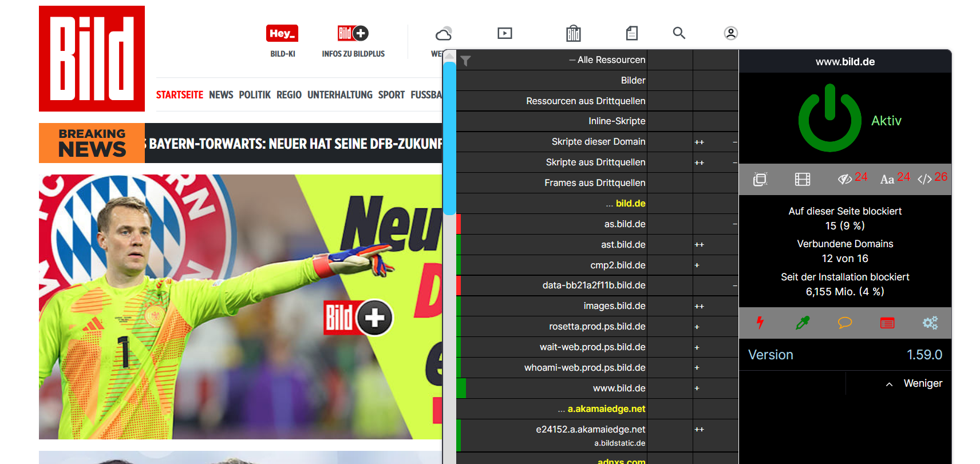This screenshot has width=980, height=464.
Task: Expand the '... bild.de' domain group
Action: tap(626, 203)
